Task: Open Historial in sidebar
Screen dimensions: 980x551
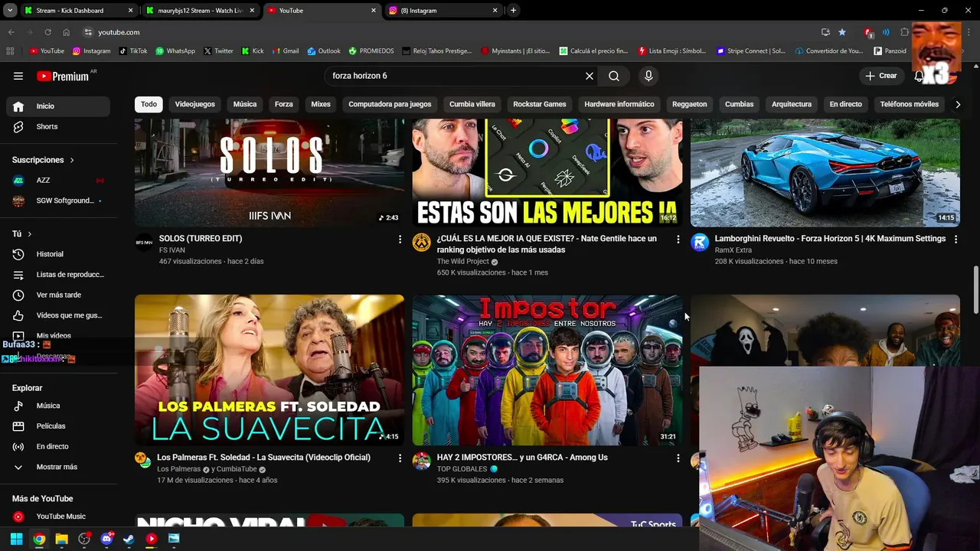Action: (58, 254)
